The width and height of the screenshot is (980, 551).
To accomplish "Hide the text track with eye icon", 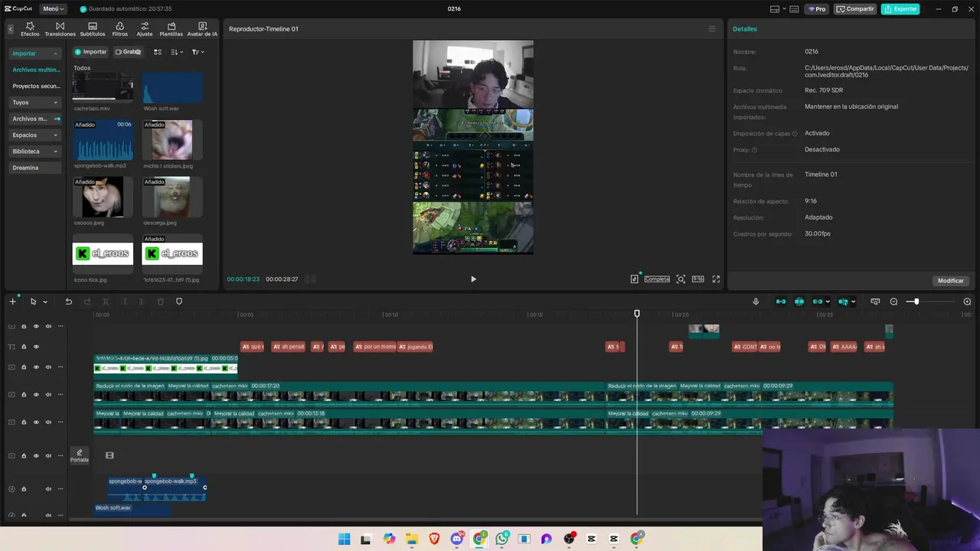I will point(35,347).
